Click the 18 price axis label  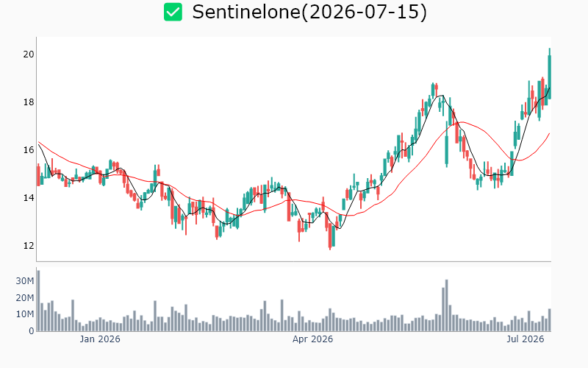coord(29,102)
